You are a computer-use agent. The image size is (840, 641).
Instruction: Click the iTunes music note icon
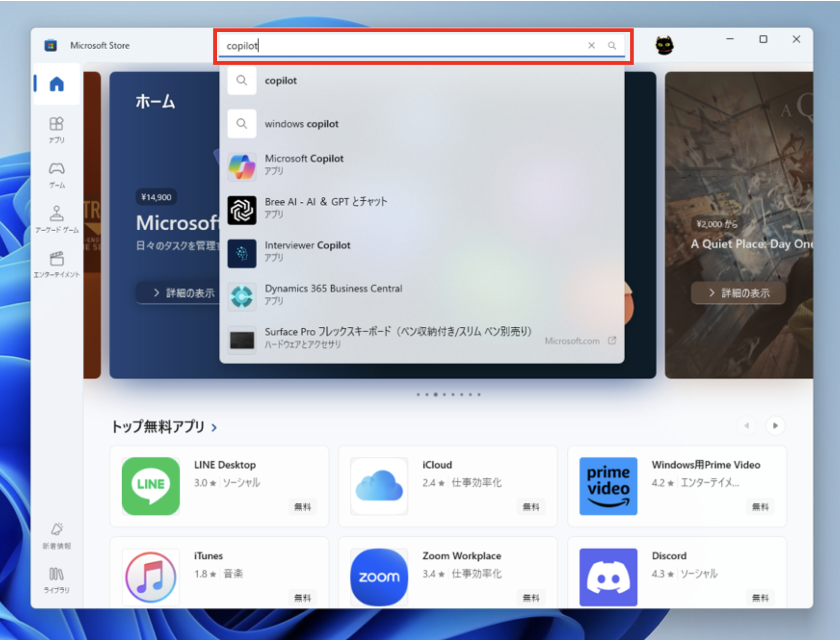151,577
